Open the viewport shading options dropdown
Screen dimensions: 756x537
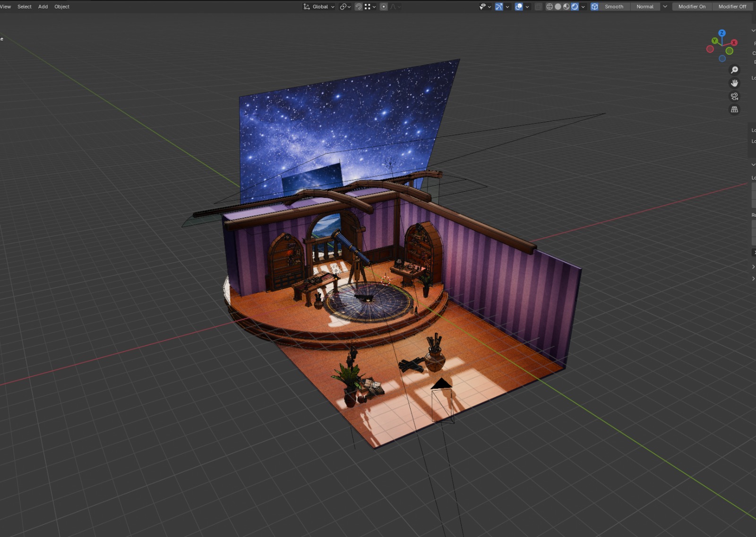(x=583, y=7)
